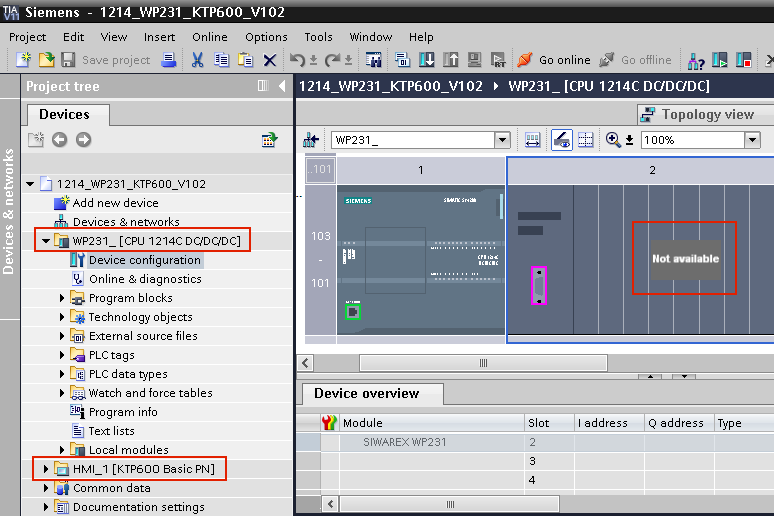Collapse the Project tree panel arrow
Screen dimensions: 774x516
pos(282,86)
